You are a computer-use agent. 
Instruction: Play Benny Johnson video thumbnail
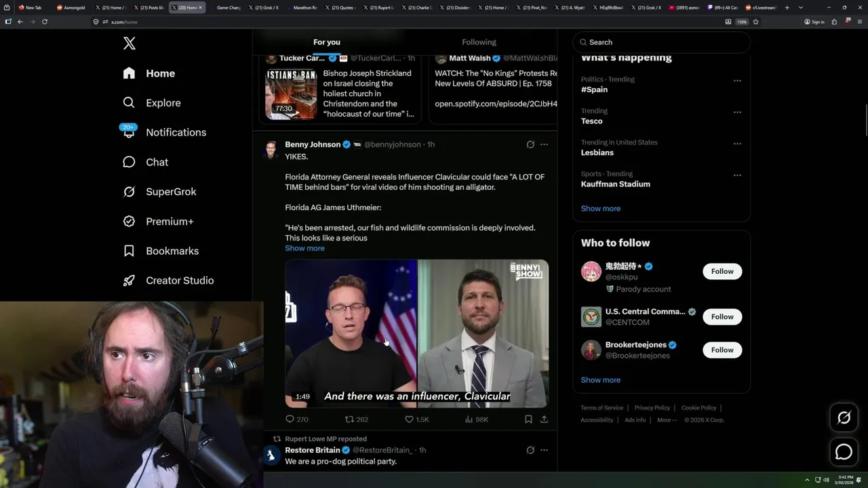tap(416, 333)
